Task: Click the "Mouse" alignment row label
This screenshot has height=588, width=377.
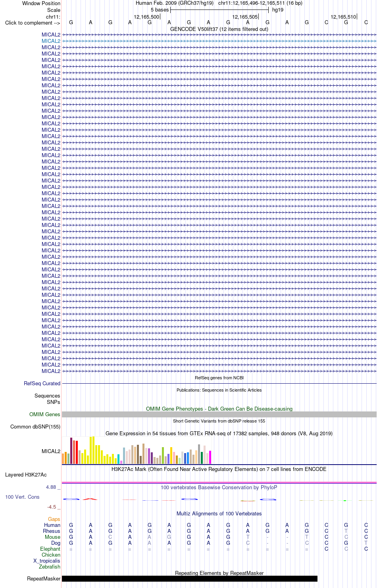Action: [52, 537]
